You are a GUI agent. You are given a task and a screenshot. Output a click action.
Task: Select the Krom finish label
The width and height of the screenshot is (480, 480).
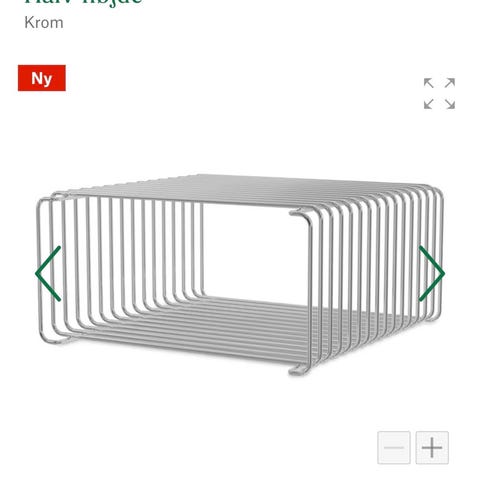(x=44, y=23)
